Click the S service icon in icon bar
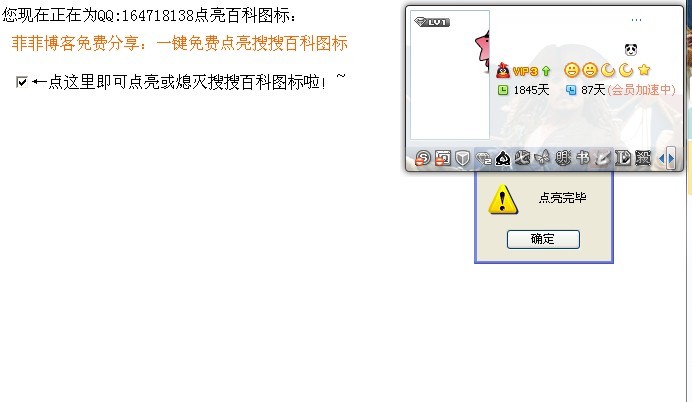 coord(422,158)
